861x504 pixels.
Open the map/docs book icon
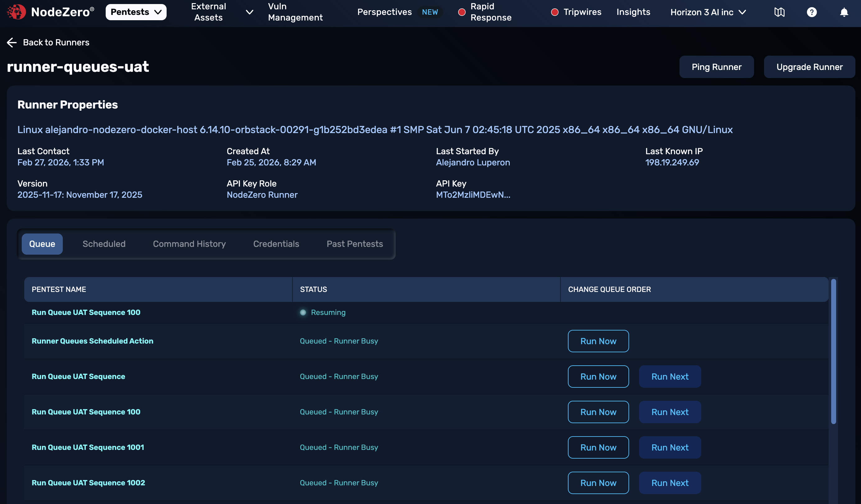pyautogui.click(x=779, y=12)
